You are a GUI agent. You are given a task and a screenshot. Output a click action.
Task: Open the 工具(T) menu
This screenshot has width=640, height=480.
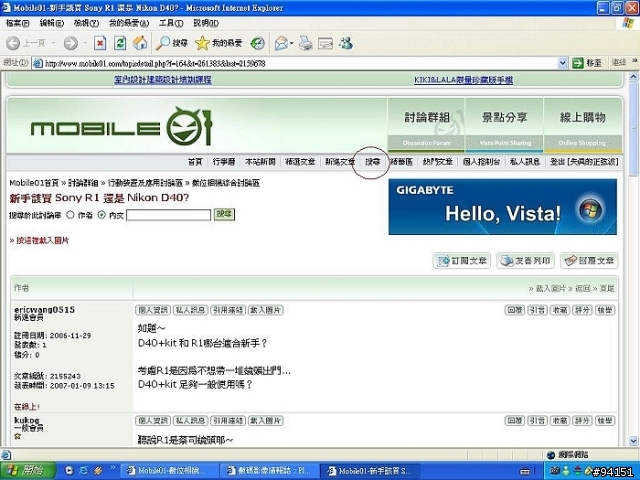[x=171, y=23]
